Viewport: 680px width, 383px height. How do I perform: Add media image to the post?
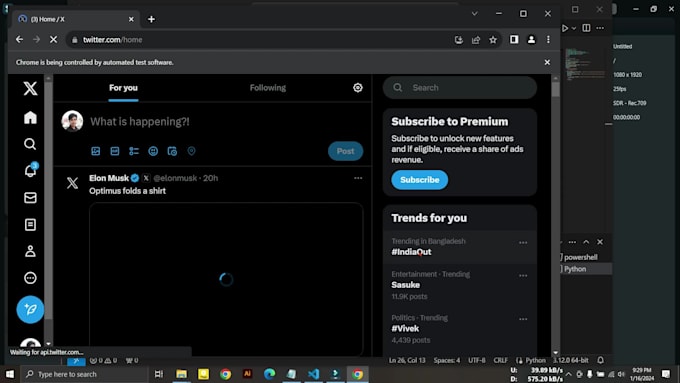pos(95,151)
